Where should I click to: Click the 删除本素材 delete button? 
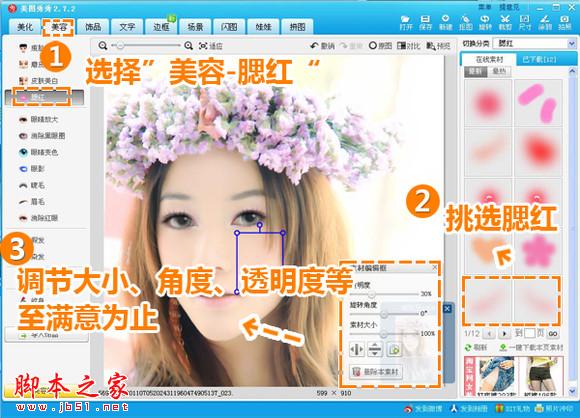tap(376, 372)
